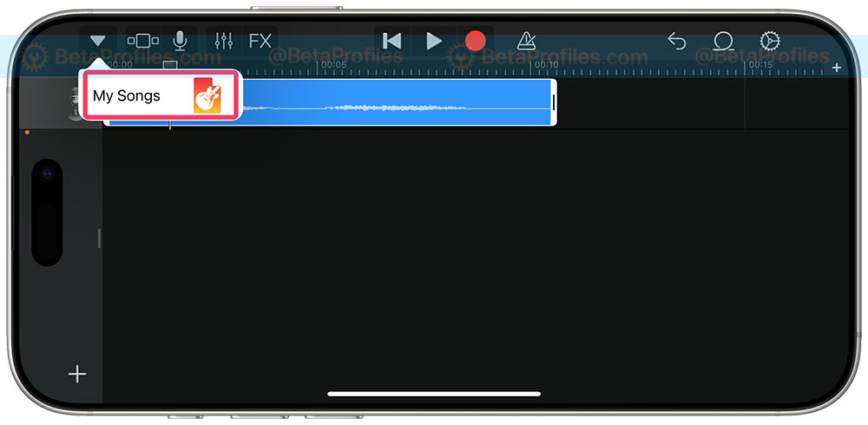Open the navigation dropdown triangle button

pos(97,41)
